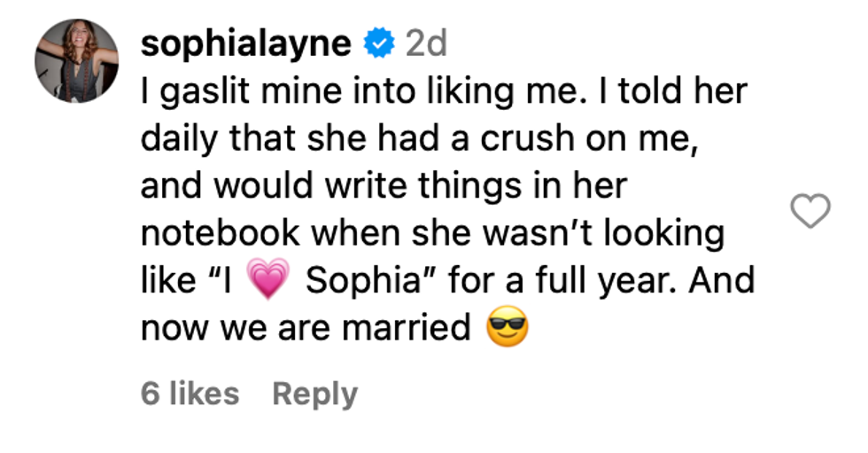The image size is (868, 453).
Task: Click the Reply button
Action: point(314,394)
